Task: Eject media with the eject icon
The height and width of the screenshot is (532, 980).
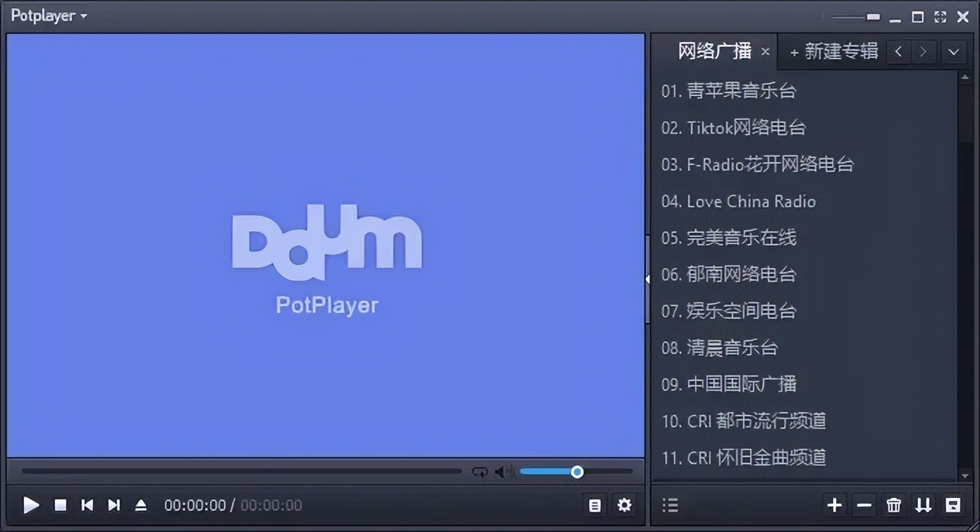Action: pos(142,505)
